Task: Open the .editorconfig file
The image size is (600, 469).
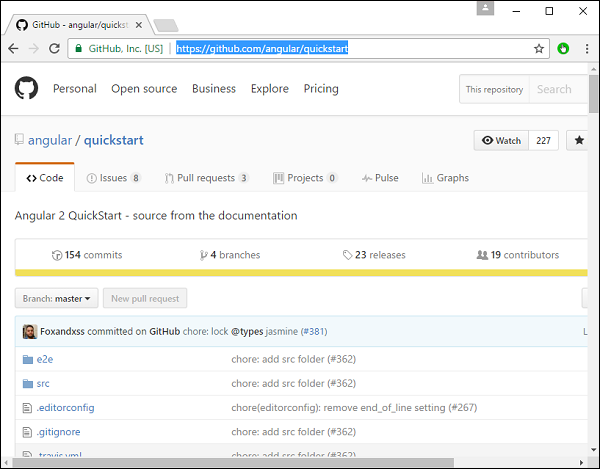Action: point(65,408)
